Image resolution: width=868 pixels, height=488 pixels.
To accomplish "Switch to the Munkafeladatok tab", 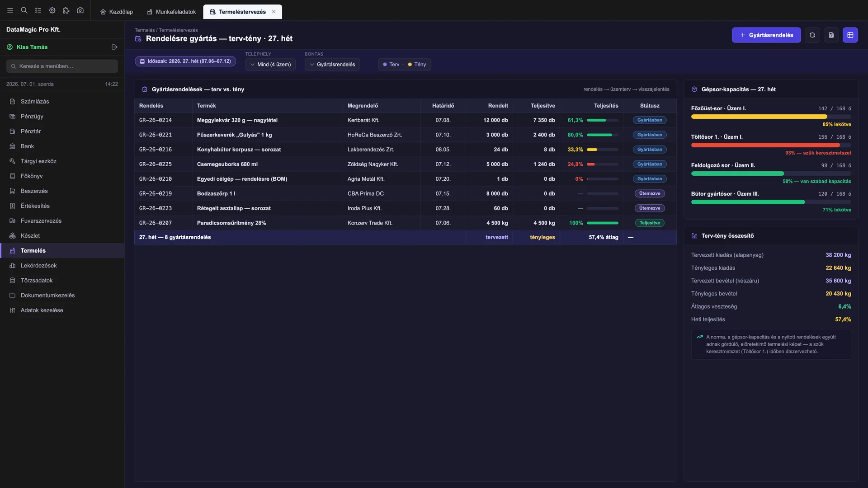I will coord(171,12).
